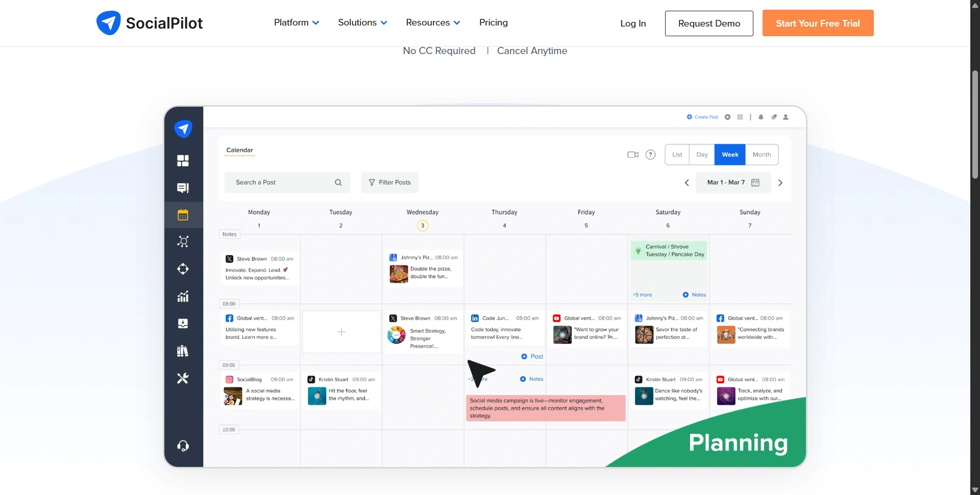Open the user profile icon
Screen dimensions: 980x495
coord(786,117)
